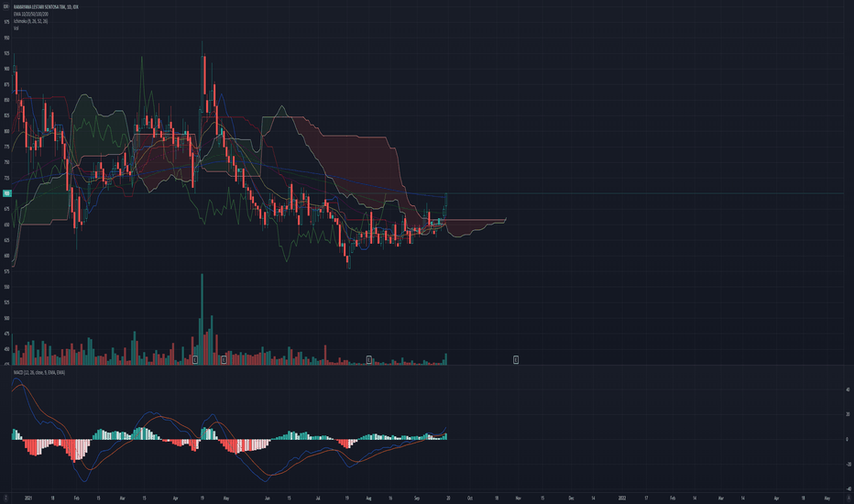Open the earnings marker nearest the May label
854x504 pixels.
(224, 359)
